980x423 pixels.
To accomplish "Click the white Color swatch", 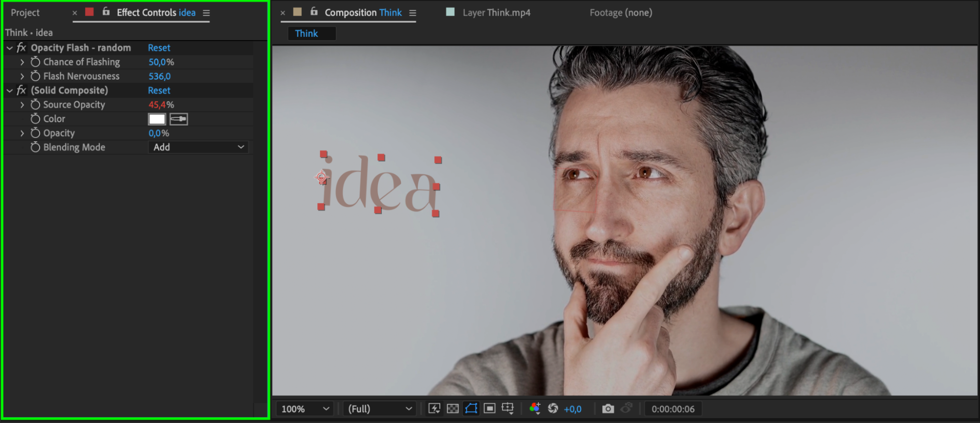I will click(157, 119).
